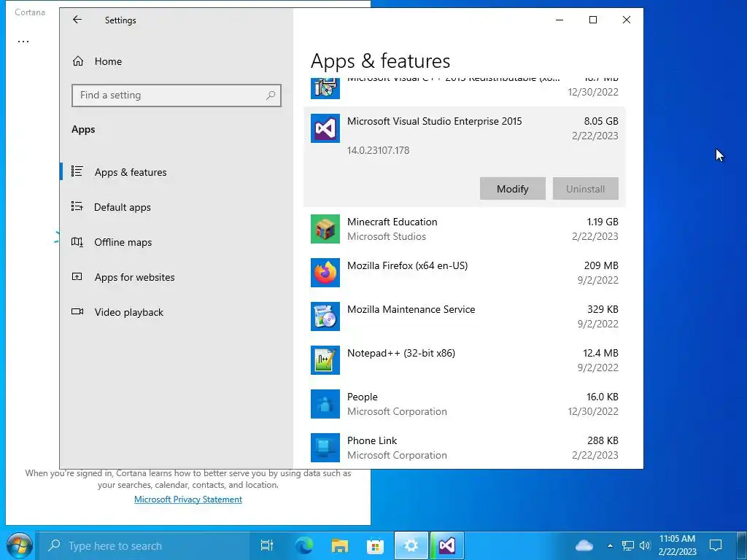Click the Apps for websites sidebar icon

coord(77,276)
